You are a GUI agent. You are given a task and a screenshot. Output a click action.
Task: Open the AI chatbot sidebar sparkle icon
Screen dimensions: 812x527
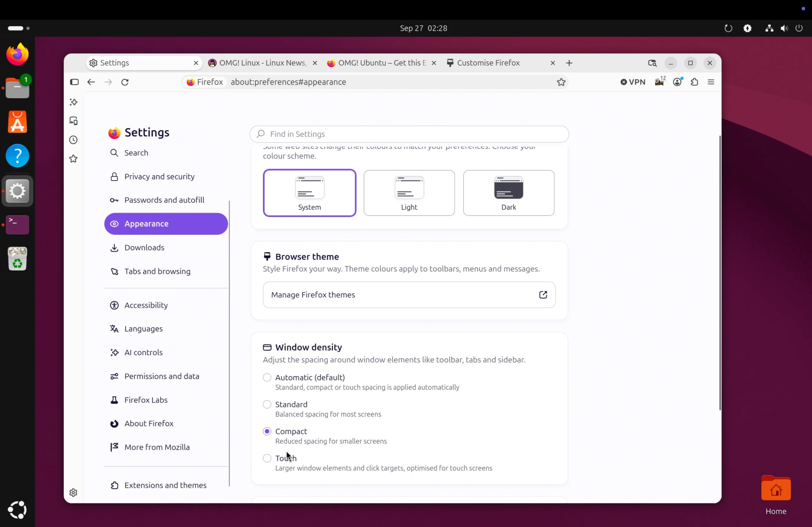tap(73, 102)
